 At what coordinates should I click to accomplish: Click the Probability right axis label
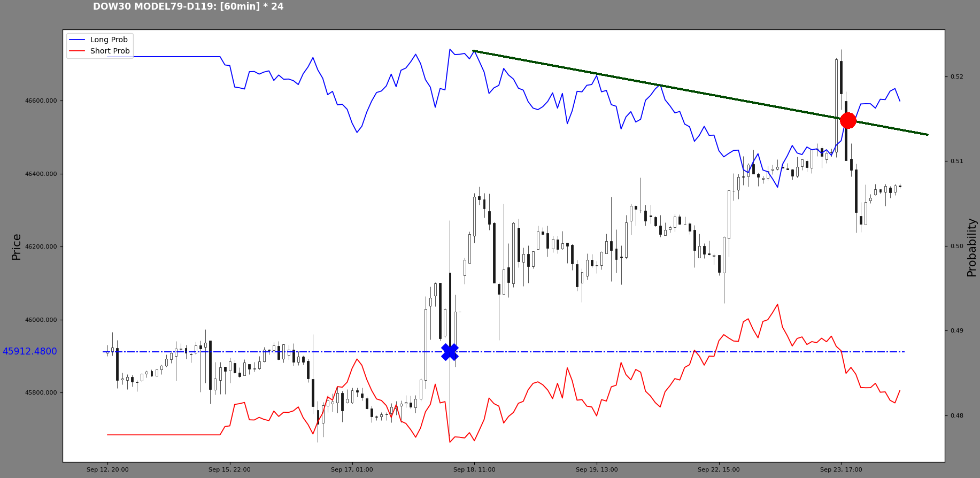point(971,247)
